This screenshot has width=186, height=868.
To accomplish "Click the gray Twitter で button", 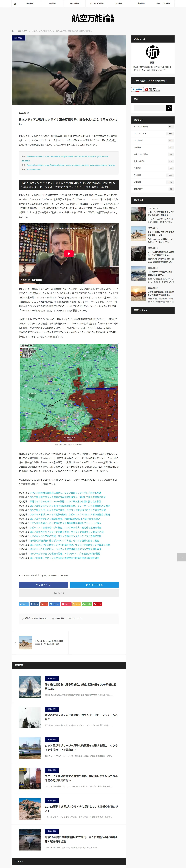I will [69, 593].
